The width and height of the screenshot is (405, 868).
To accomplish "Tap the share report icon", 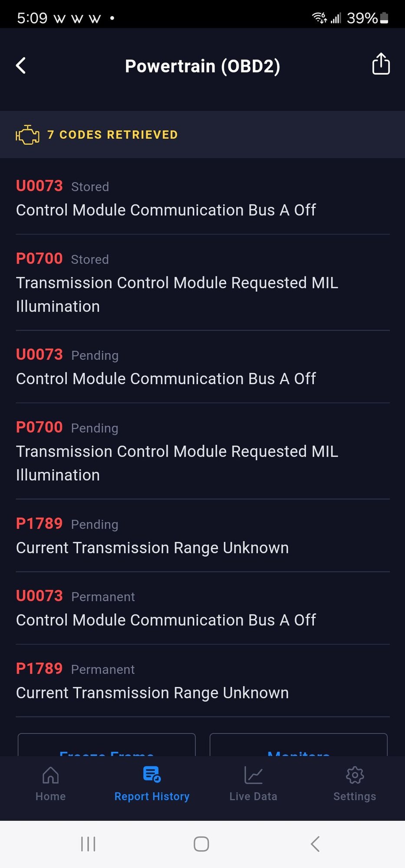I will pyautogui.click(x=381, y=64).
